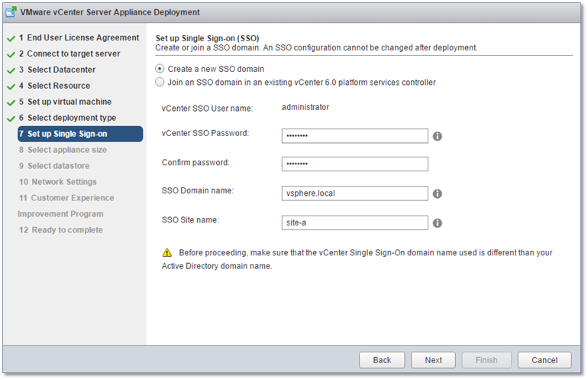
Task: Go to step 4 Select Resource
Action: coord(55,86)
